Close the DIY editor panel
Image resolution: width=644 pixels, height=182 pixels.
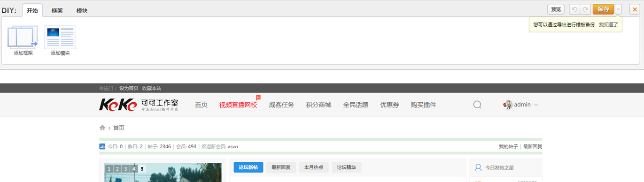tap(635, 9)
